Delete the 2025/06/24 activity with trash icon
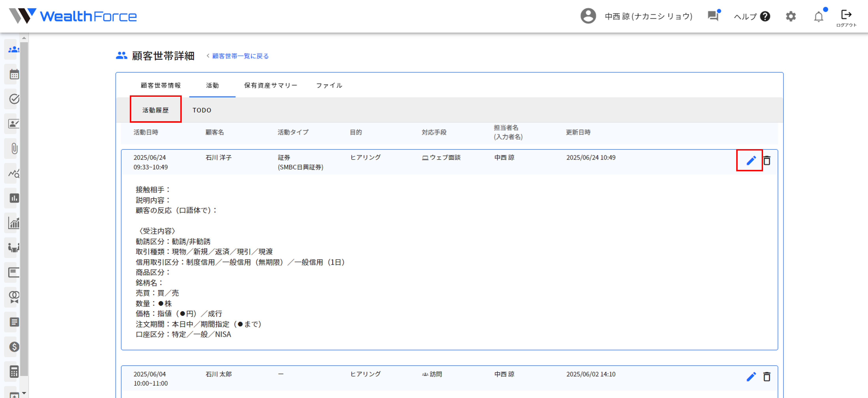868x398 pixels. coord(767,161)
